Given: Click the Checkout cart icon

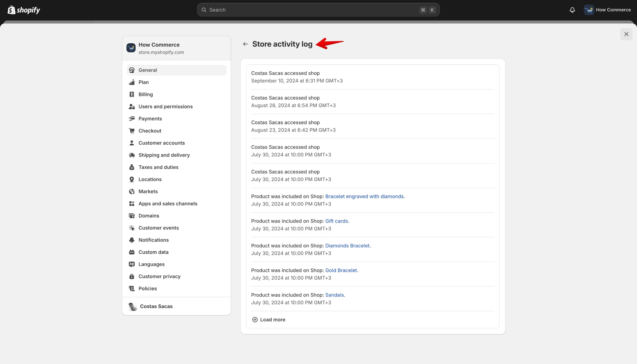Looking at the screenshot, I should click(132, 131).
